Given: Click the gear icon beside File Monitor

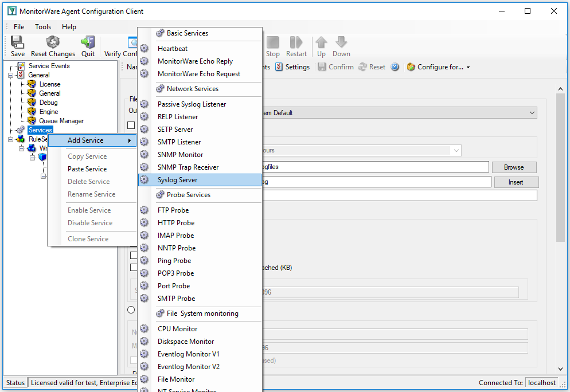Looking at the screenshot, I should coord(145,379).
